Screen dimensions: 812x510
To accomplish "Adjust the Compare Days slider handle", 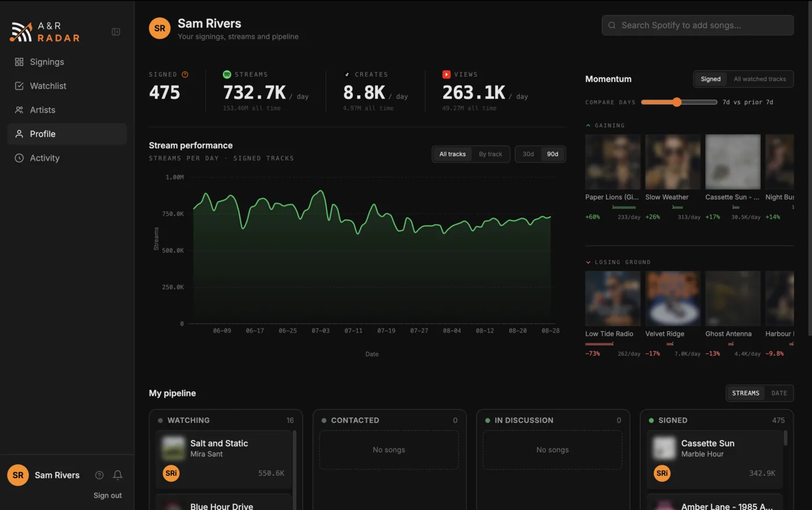I will click(x=677, y=102).
